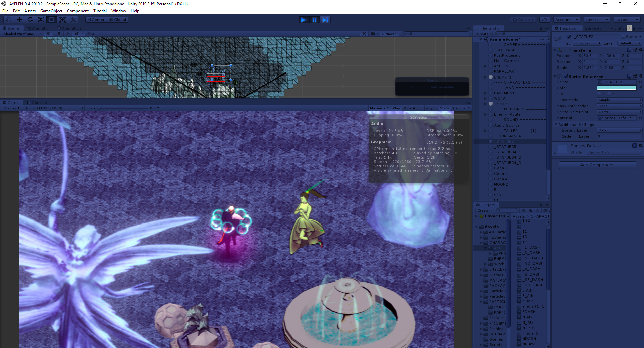Select the Move tool
The height and width of the screenshot is (348, 644).
(x=19, y=20)
